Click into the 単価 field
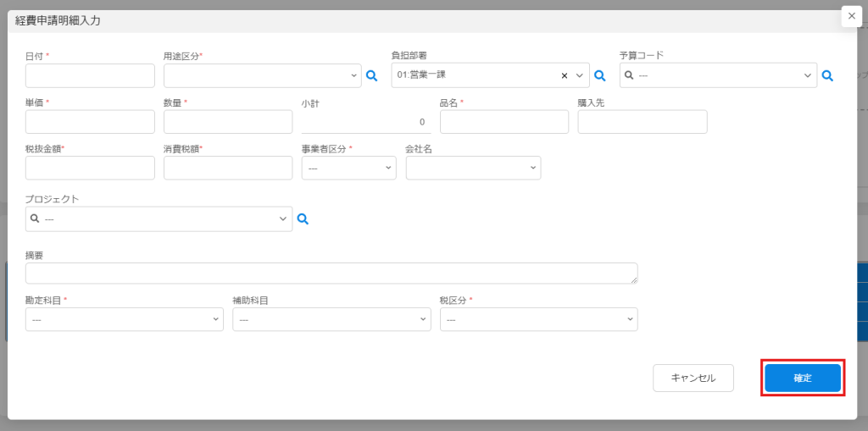Screen dimensions: 868x431 click(90, 122)
